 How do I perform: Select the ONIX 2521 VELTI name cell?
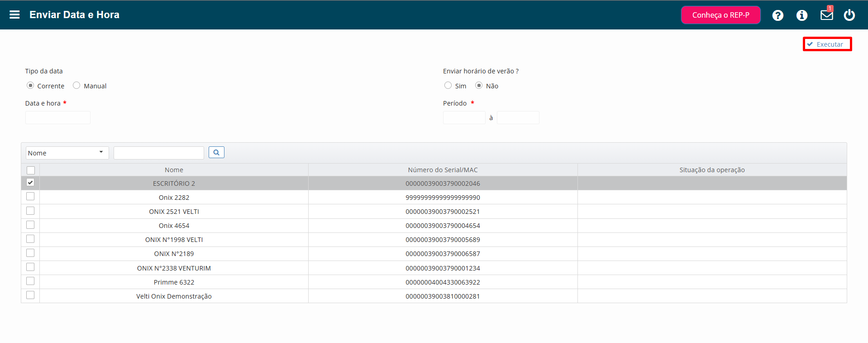(x=174, y=212)
